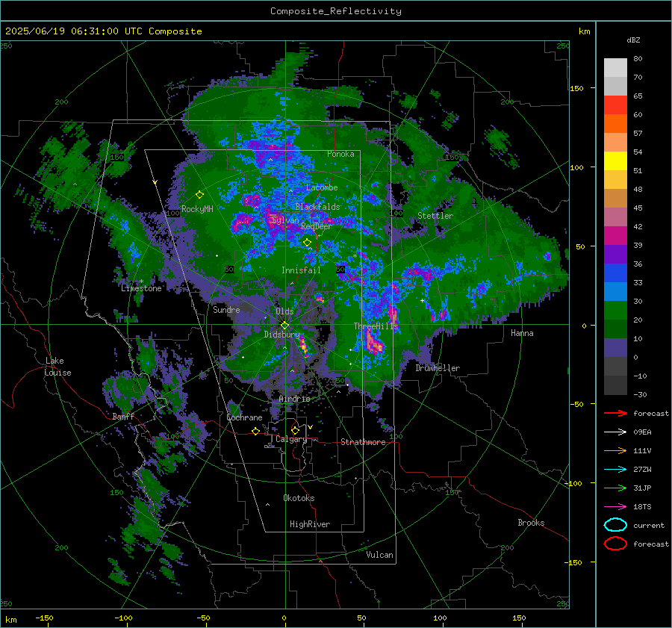Click the HighRiver city label
The height and width of the screenshot is (628, 672).
click(310, 524)
